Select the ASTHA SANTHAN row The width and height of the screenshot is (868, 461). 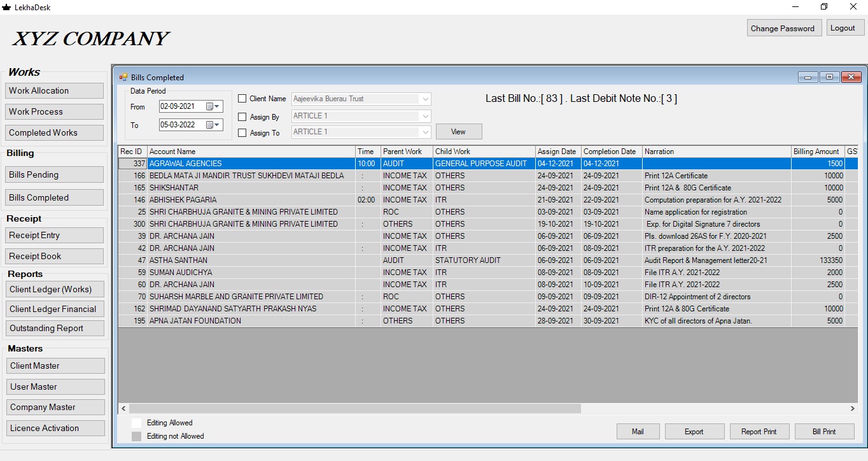[x=488, y=260]
